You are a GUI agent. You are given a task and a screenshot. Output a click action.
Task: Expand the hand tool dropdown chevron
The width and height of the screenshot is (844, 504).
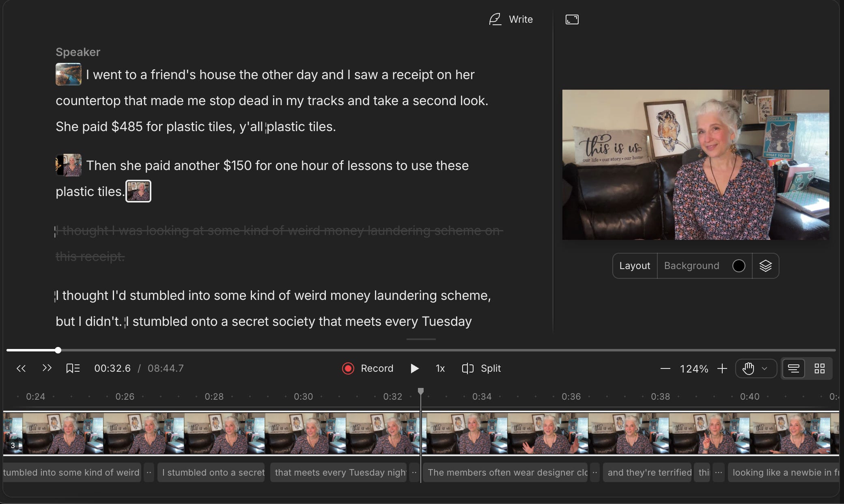coord(764,368)
